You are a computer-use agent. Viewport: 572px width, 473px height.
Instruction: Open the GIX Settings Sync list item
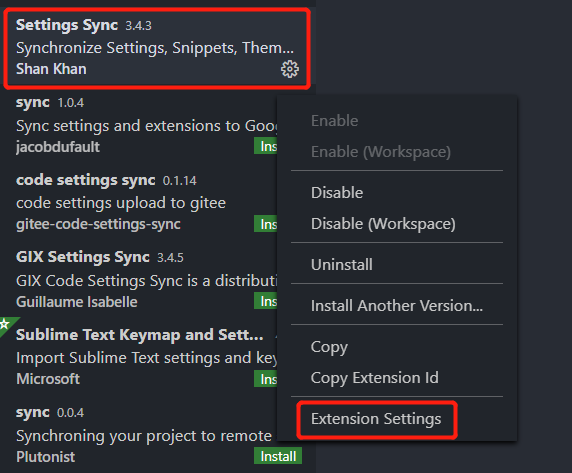tap(139, 280)
